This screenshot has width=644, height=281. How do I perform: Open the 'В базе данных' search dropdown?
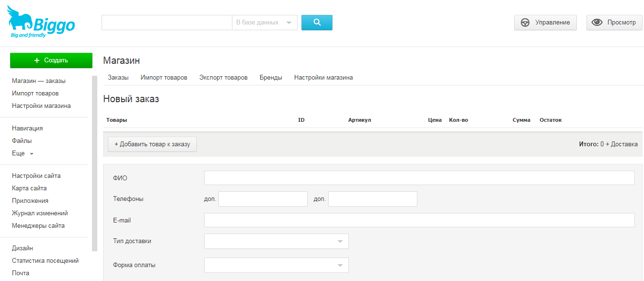click(x=264, y=23)
